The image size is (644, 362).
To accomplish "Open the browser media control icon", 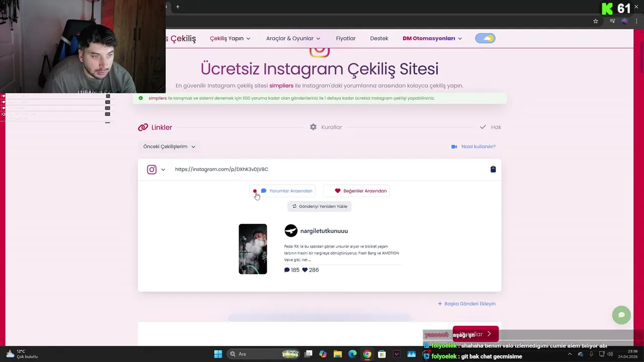I will (612, 21).
